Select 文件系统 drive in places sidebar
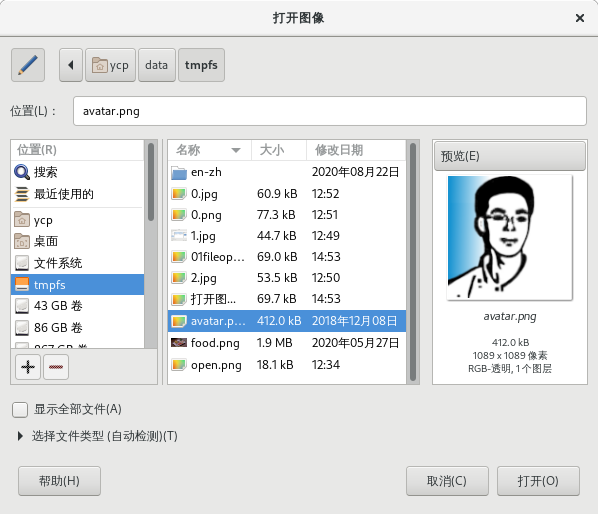The image size is (598, 514). [x=78, y=263]
